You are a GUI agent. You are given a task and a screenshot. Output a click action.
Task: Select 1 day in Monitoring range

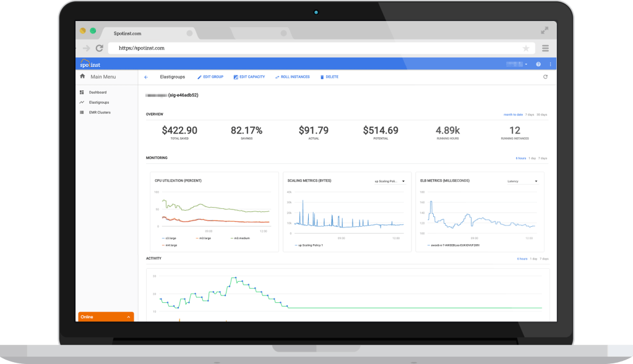point(532,158)
